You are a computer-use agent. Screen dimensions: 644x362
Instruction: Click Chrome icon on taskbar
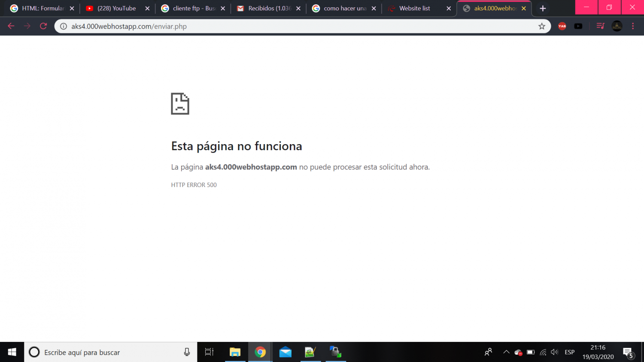[x=260, y=352]
